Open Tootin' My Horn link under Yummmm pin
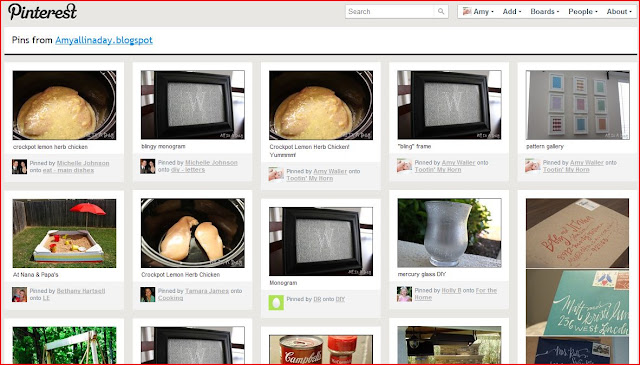Screen dimensions: 640x365 pyautogui.click(x=309, y=178)
